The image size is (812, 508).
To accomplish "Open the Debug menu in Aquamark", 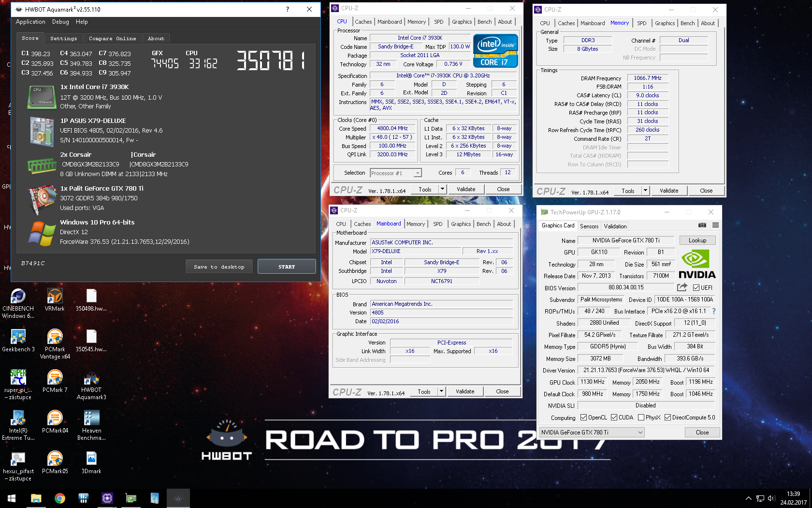I will click(60, 22).
